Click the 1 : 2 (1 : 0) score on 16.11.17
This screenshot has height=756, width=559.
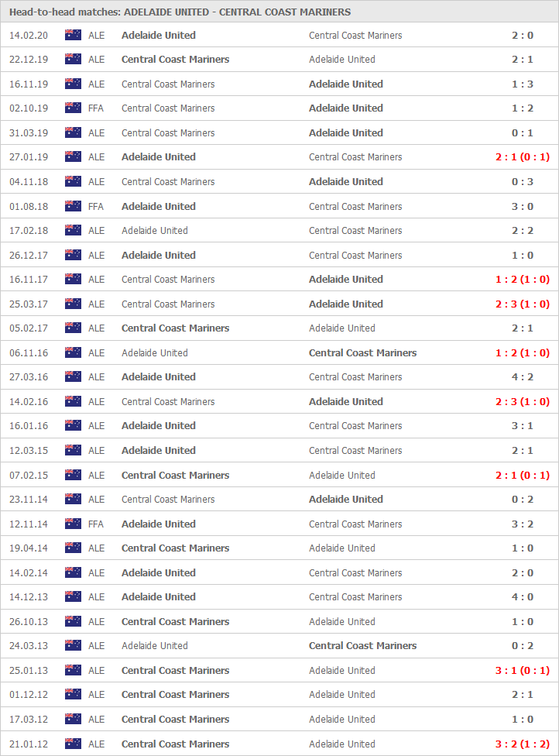(523, 279)
